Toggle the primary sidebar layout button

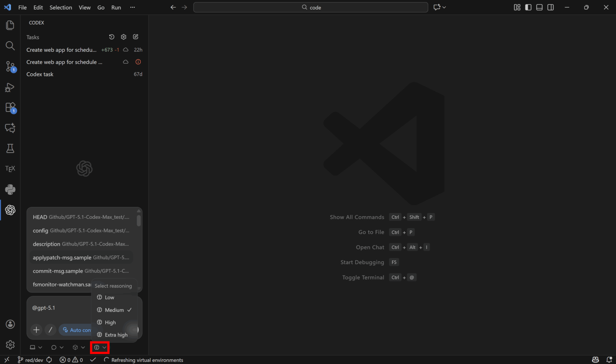(x=528, y=7)
